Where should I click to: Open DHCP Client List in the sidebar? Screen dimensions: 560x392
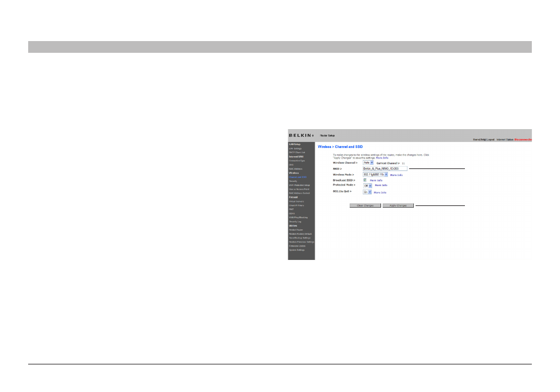click(x=297, y=153)
